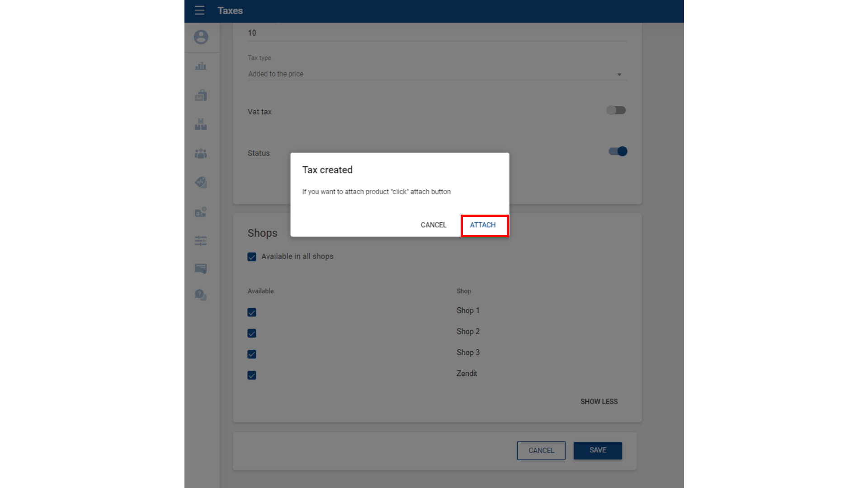Viewport: 868px width, 488px height.
Task: Open the inventory boxes icon
Action: (201, 124)
